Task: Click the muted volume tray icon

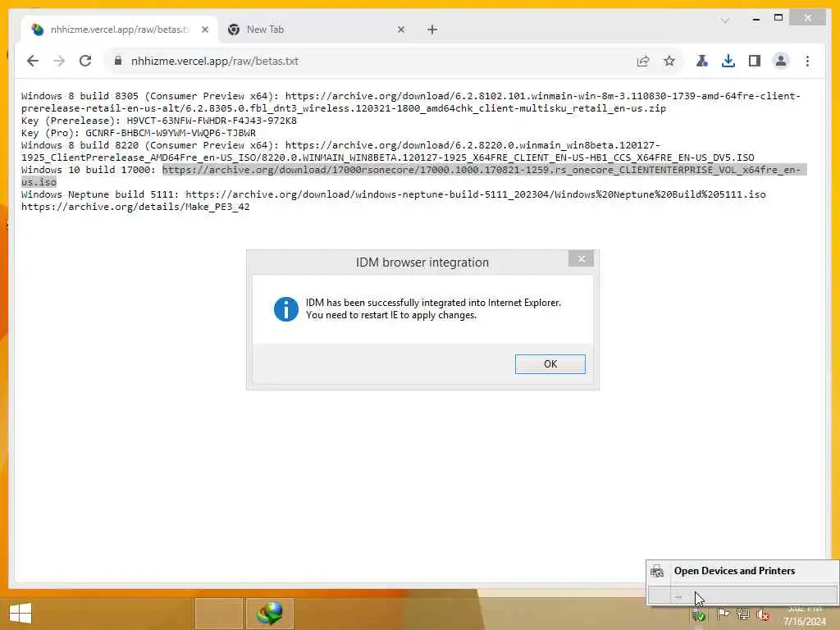Action: [762, 614]
